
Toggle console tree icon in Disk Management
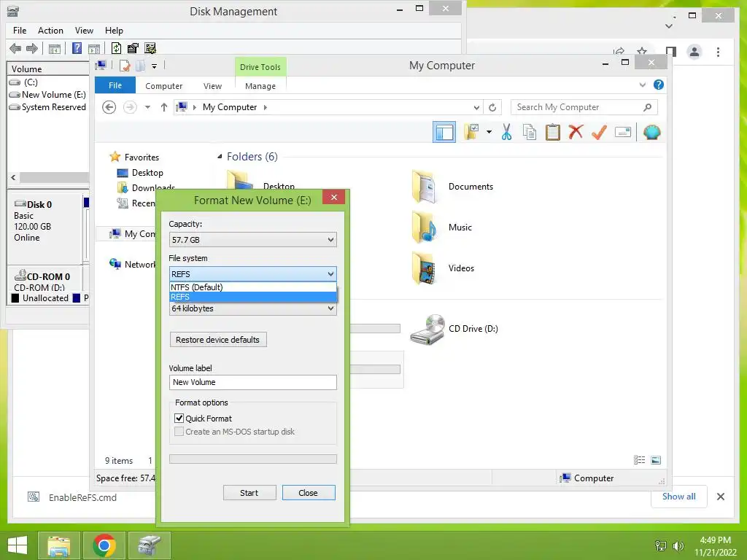[x=55, y=49]
